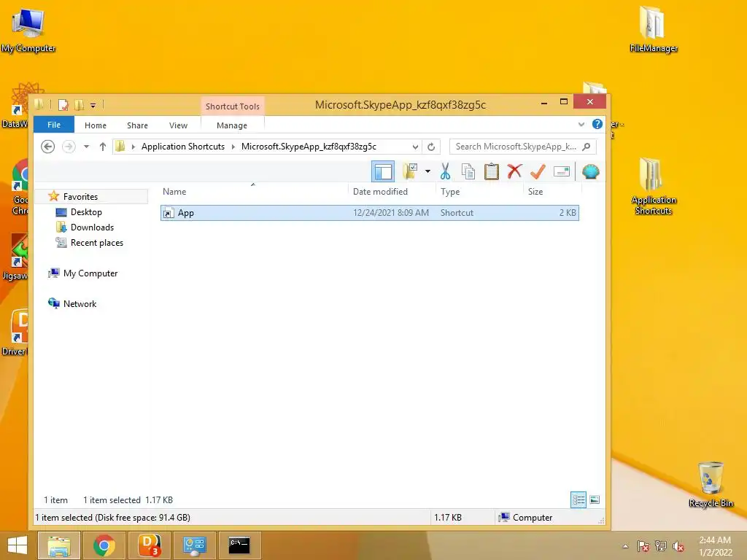Switch to the Home ribbon tab

pyautogui.click(x=96, y=125)
